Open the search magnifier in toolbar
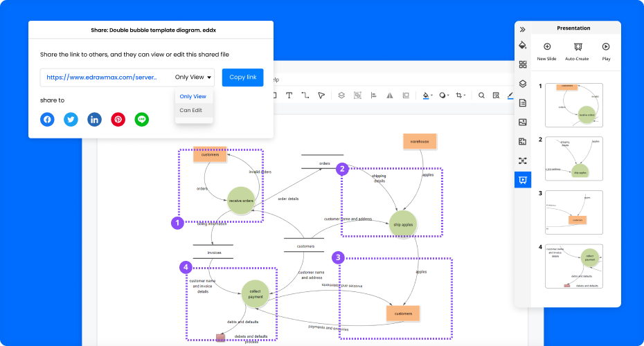The height and width of the screenshot is (346, 644). click(x=481, y=95)
